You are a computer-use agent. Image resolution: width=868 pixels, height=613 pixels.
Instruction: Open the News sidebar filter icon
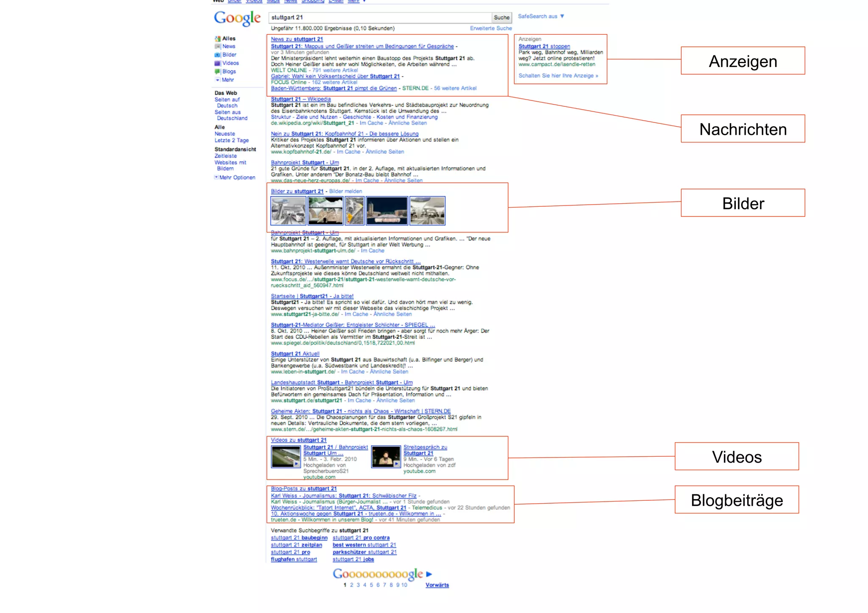coord(217,47)
